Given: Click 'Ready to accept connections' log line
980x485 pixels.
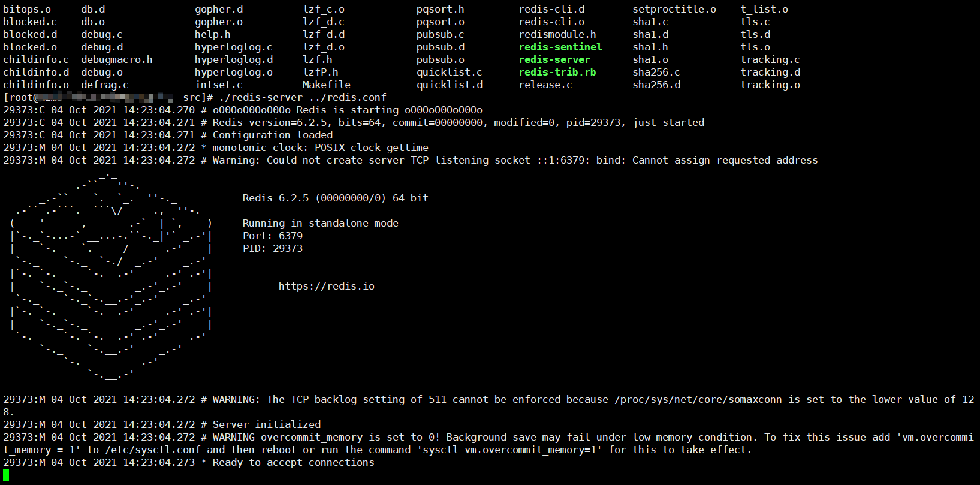Looking at the screenshot, I should 189,462.
